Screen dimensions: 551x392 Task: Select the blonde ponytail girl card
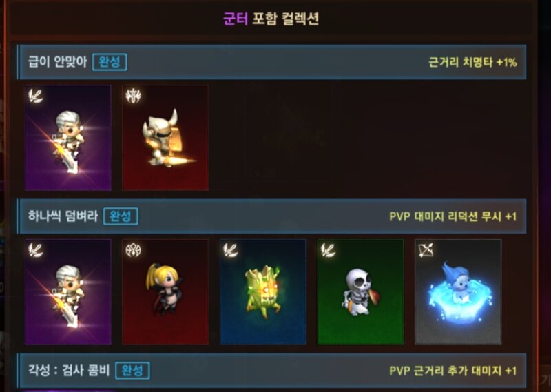pyautogui.click(x=165, y=292)
